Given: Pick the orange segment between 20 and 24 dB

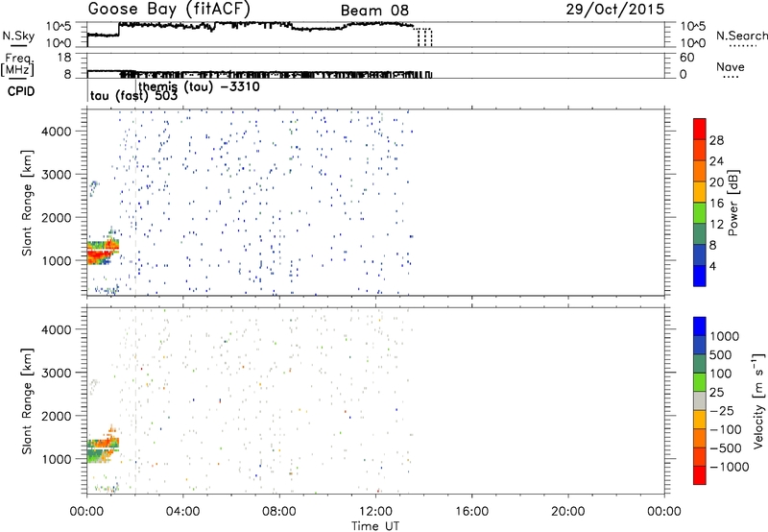Looking at the screenshot, I should pos(700,171).
